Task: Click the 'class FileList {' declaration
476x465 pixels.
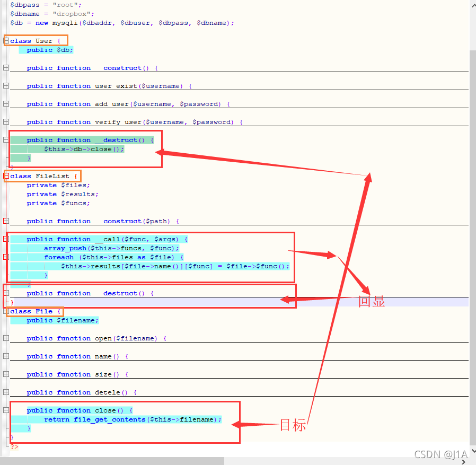Action: [x=43, y=176]
